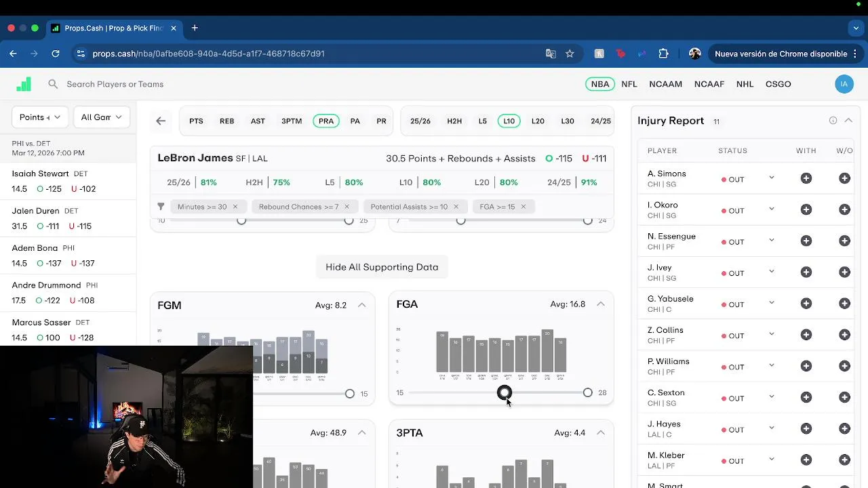
Task: Click the Props.Cash green bar logo
Action: click(24, 84)
